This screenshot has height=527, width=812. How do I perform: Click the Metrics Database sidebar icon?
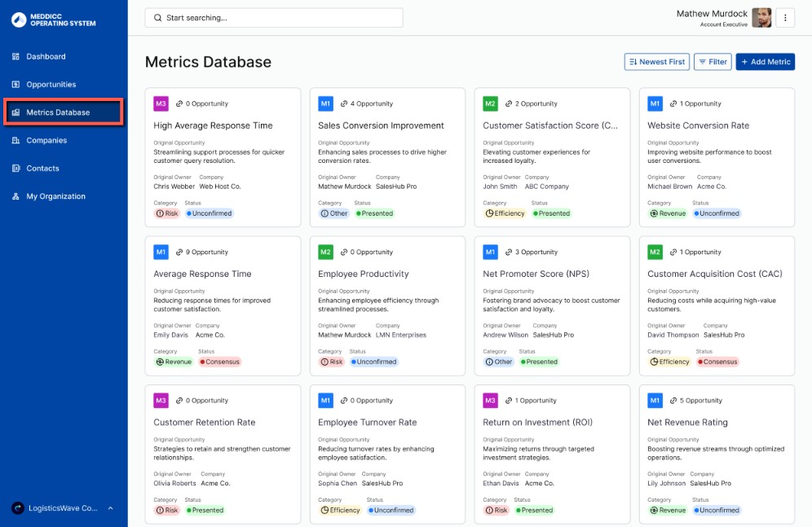[16, 112]
